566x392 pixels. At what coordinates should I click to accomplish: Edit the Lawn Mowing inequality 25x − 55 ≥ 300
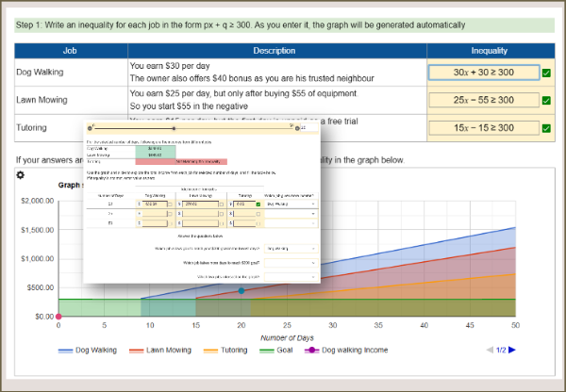coord(484,100)
